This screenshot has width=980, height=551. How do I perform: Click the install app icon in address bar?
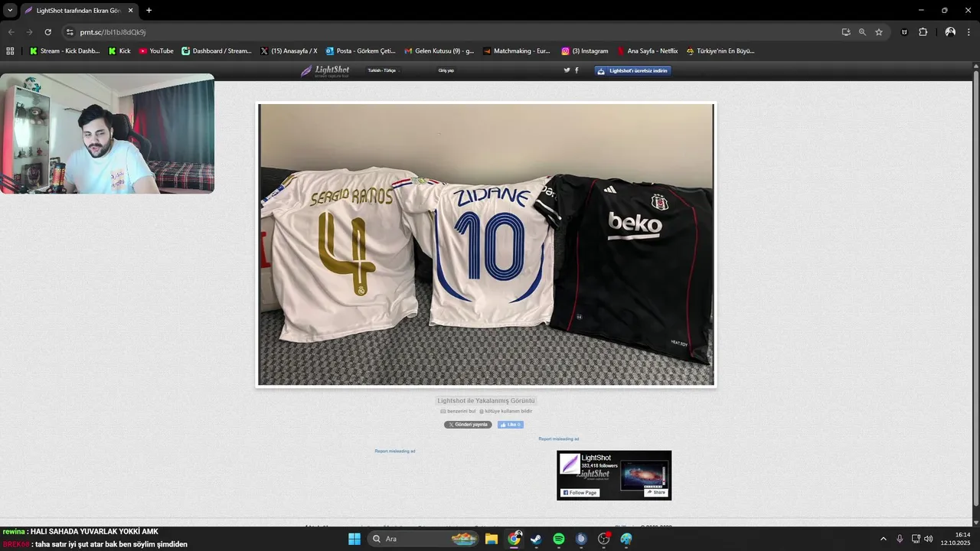click(x=846, y=32)
